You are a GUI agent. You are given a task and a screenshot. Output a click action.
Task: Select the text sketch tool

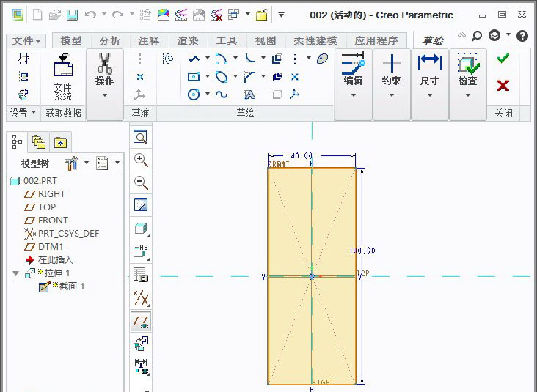click(x=249, y=95)
